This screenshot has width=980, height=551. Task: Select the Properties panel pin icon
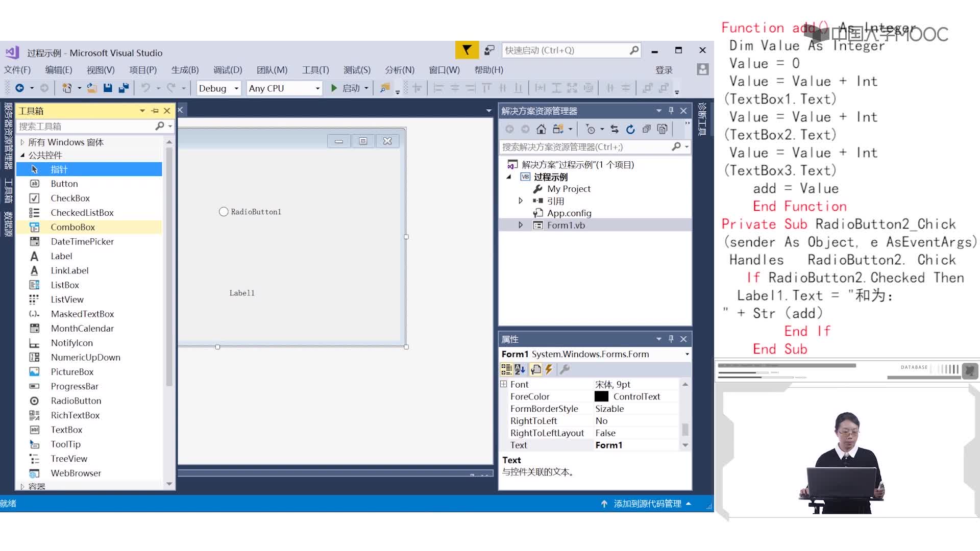(x=671, y=338)
